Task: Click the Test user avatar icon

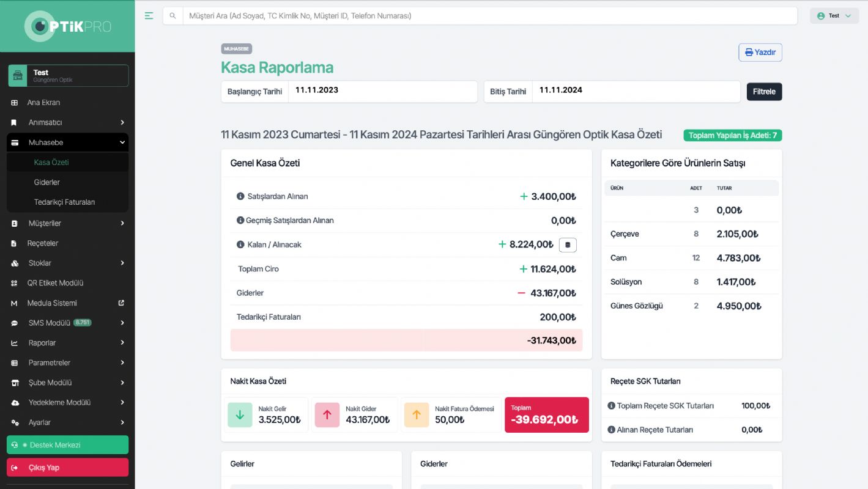Action: (x=821, y=16)
